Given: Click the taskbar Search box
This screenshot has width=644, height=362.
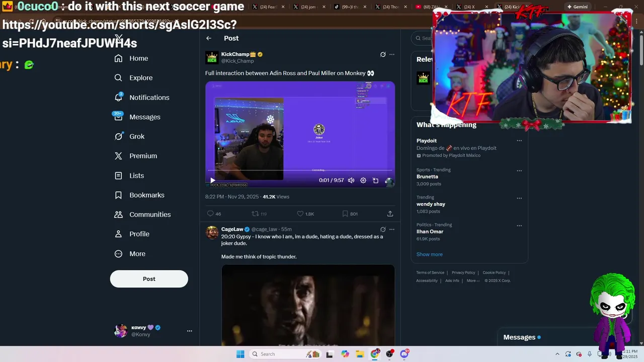Looking at the screenshot, I should coord(286,354).
